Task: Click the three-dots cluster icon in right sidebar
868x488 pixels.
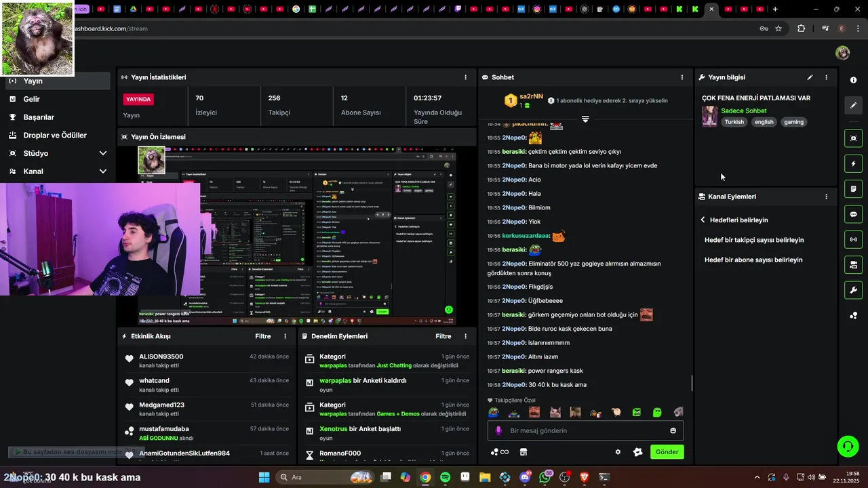Action: pos(853,315)
